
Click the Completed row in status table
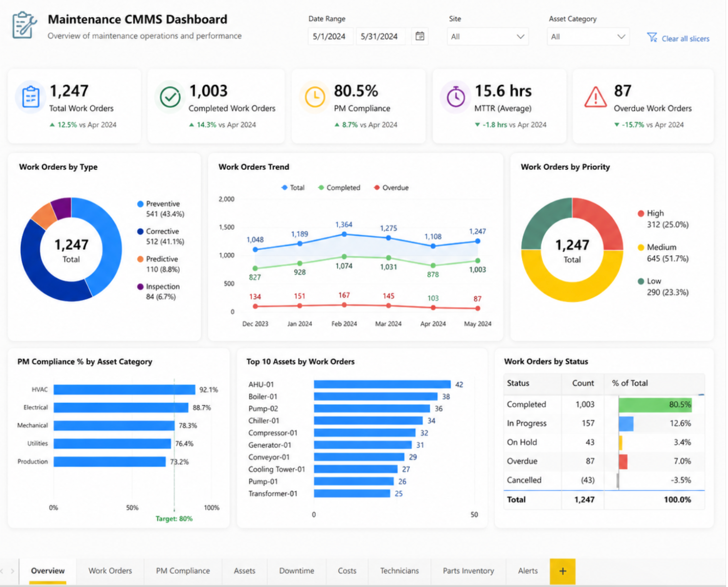pyautogui.click(x=604, y=405)
